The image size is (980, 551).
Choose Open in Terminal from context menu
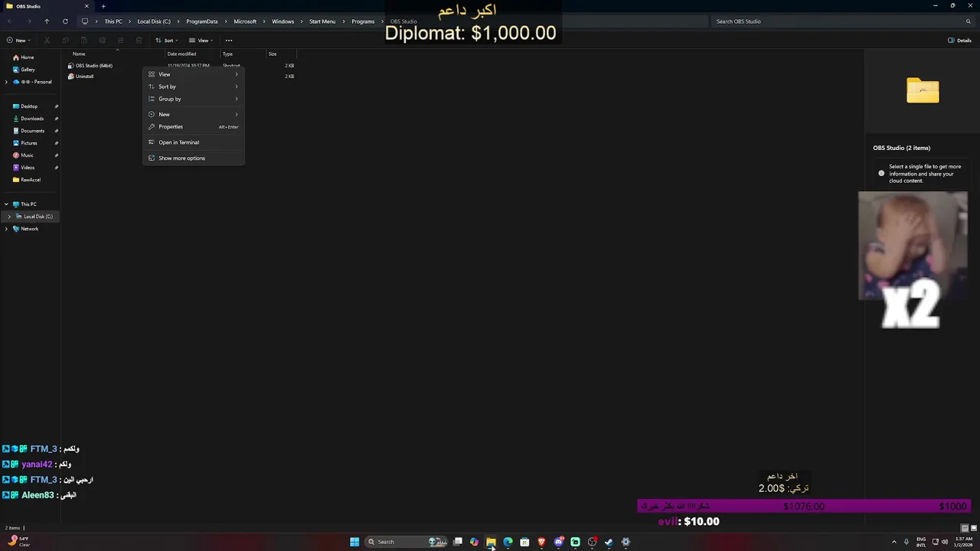(x=194, y=142)
